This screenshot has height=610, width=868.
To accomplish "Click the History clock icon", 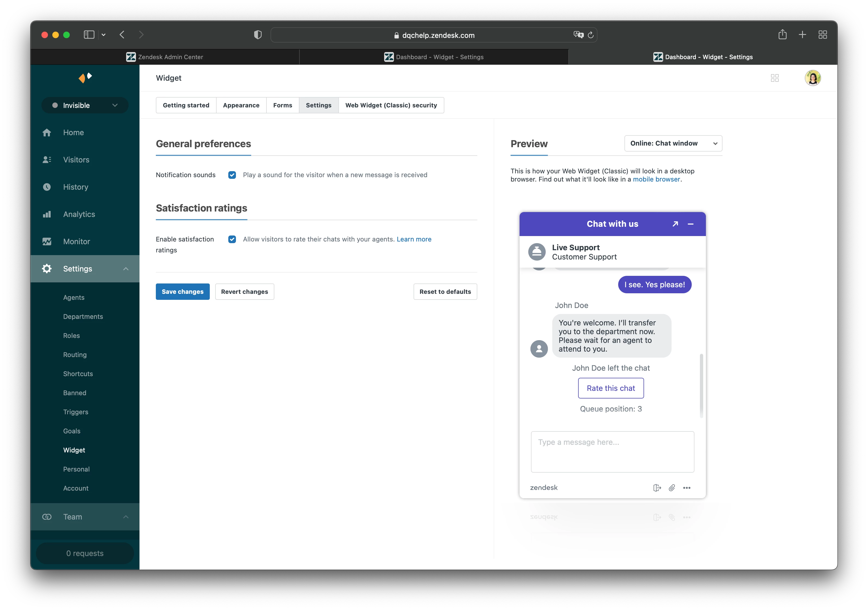I will coord(47,187).
